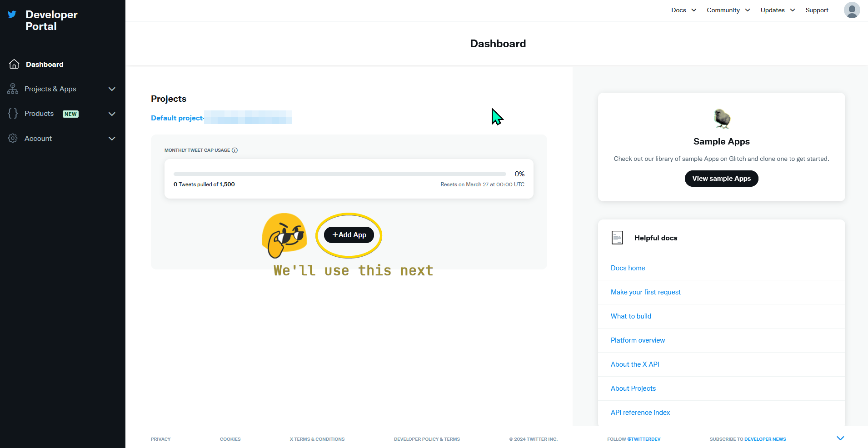This screenshot has height=448, width=868.
Task: Click View sample Apps
Action: (721, 179)
